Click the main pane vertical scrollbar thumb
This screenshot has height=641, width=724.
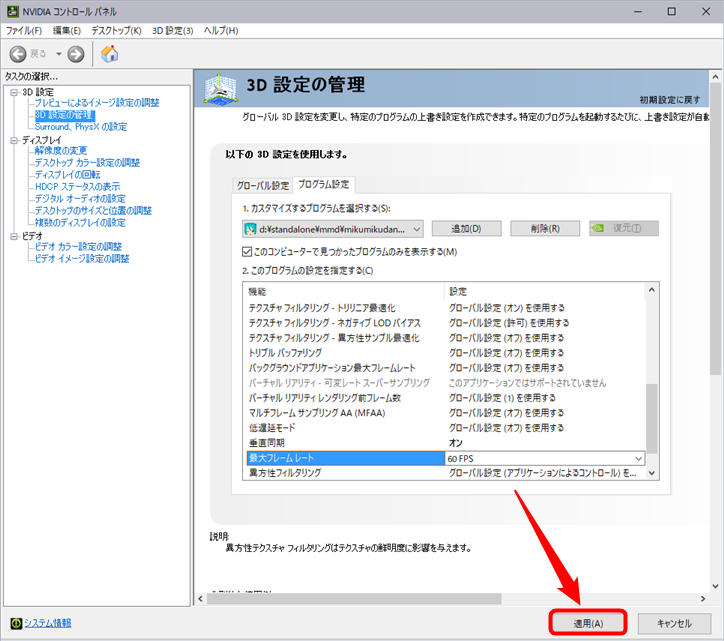(x=715, y=229)
